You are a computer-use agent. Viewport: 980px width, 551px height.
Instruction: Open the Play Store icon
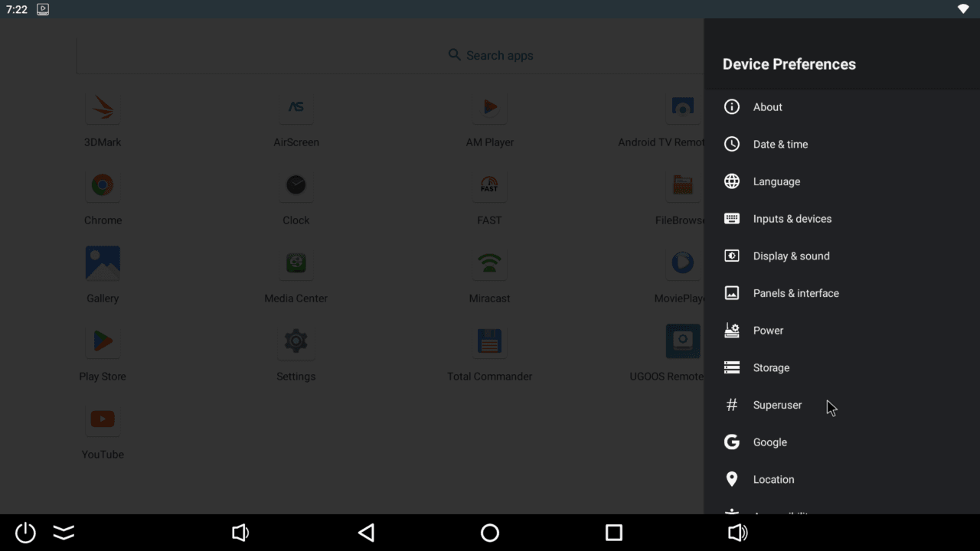103,342
